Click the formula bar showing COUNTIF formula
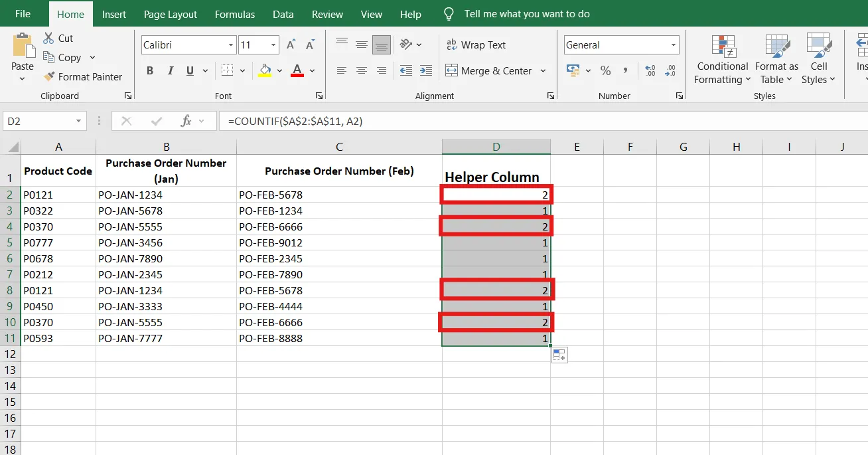 (543, 121)
